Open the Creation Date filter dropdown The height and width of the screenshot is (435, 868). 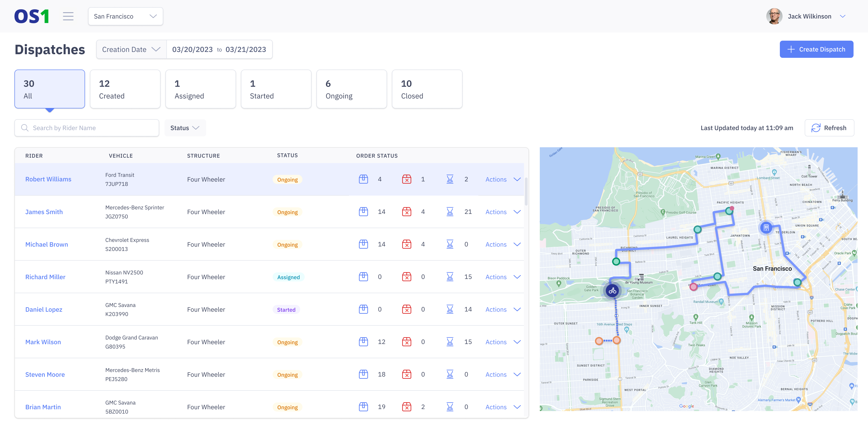[x=131, y=49]
